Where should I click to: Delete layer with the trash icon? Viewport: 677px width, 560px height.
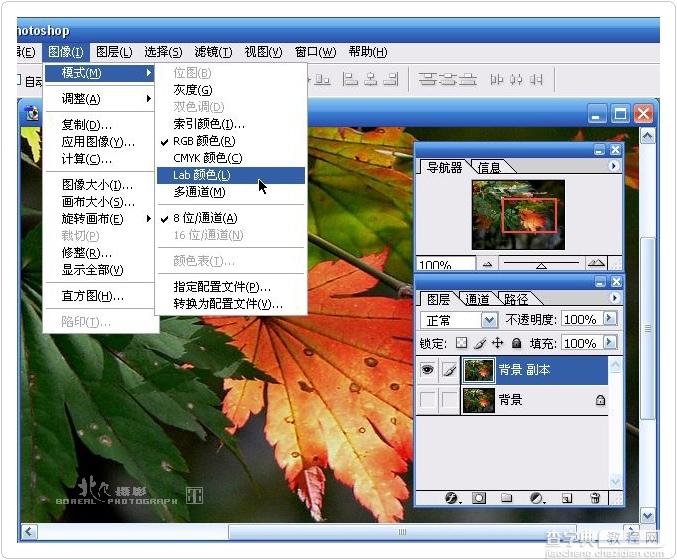[595, 498]
